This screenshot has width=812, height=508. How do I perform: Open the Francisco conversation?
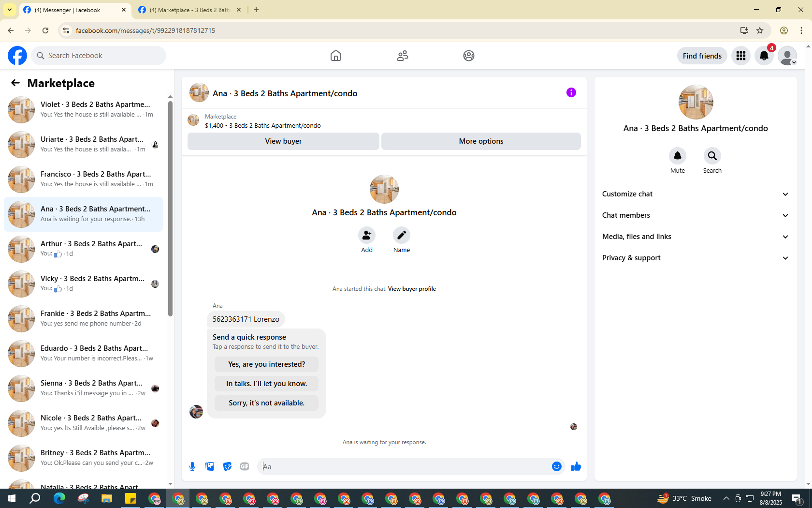coord(83,179)
